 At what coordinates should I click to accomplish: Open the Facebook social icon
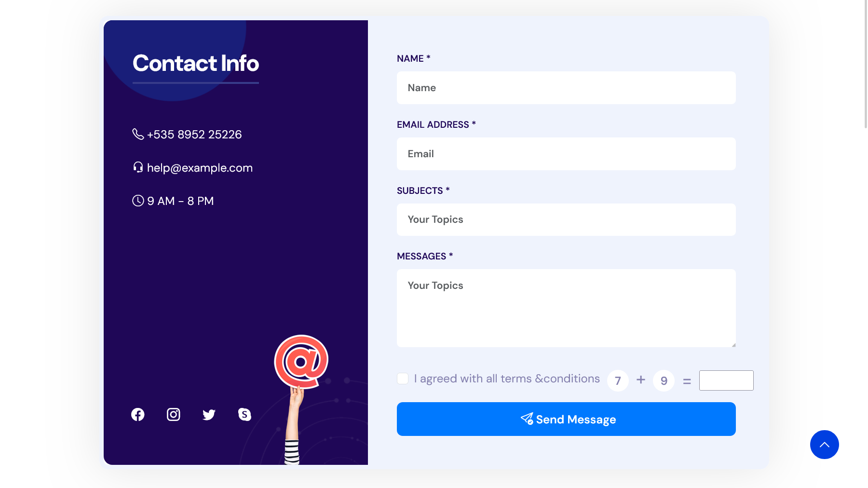137,414
